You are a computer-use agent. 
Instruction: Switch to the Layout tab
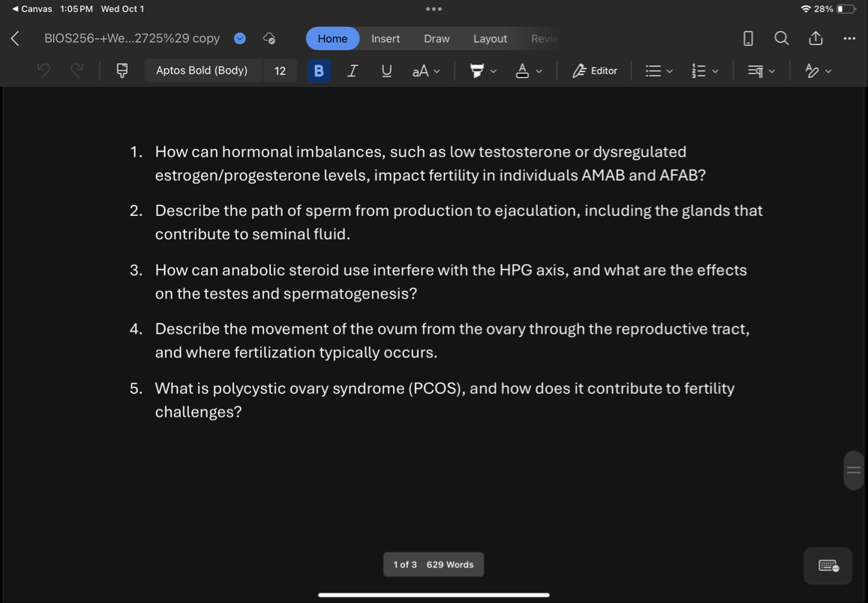(x=490, y=39)
